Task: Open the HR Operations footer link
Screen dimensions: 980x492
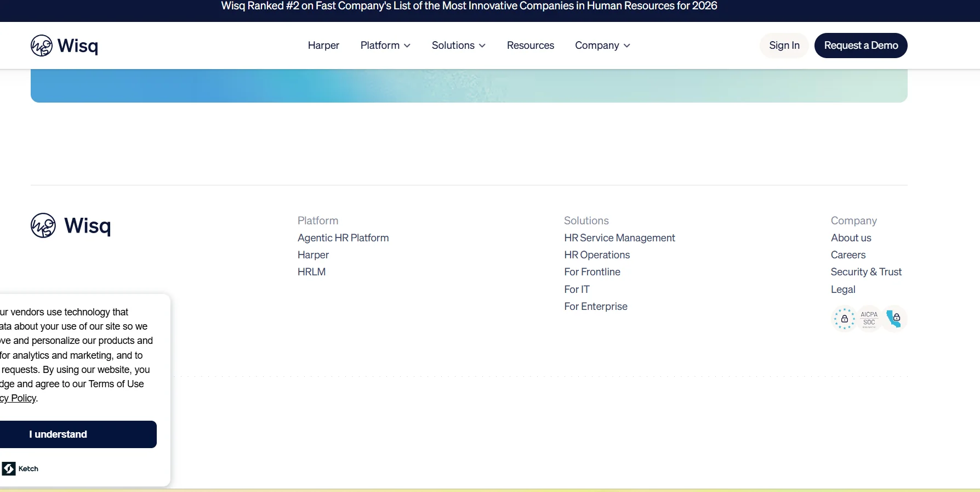Action: (597, 255)
